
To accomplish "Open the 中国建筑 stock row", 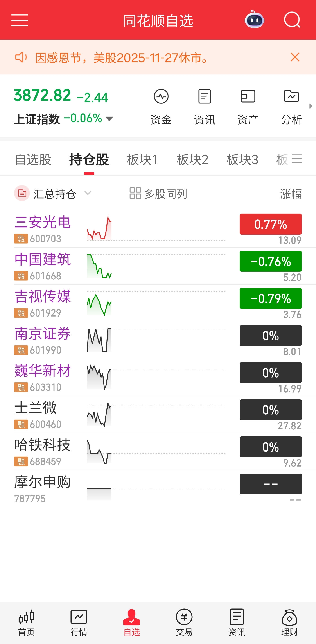I will (x=158, y=266).
